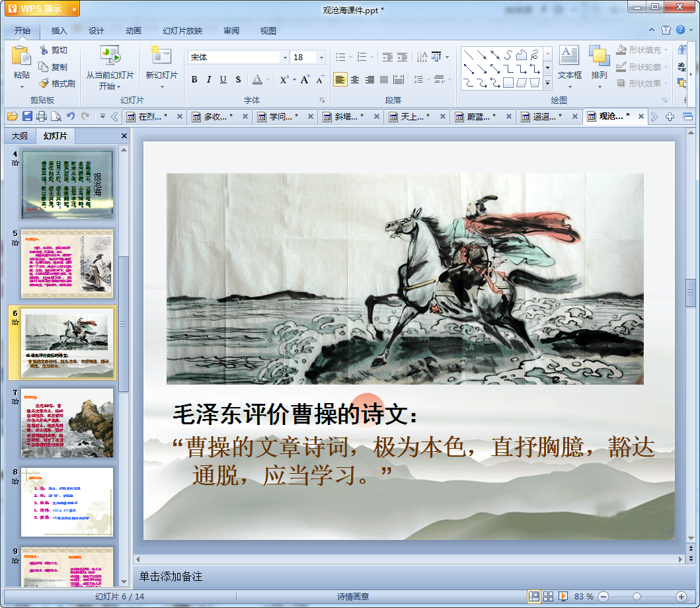This screenshot has width=700, height=608.
Task: Click the bullet list icon
Action: tap(340, 57)
